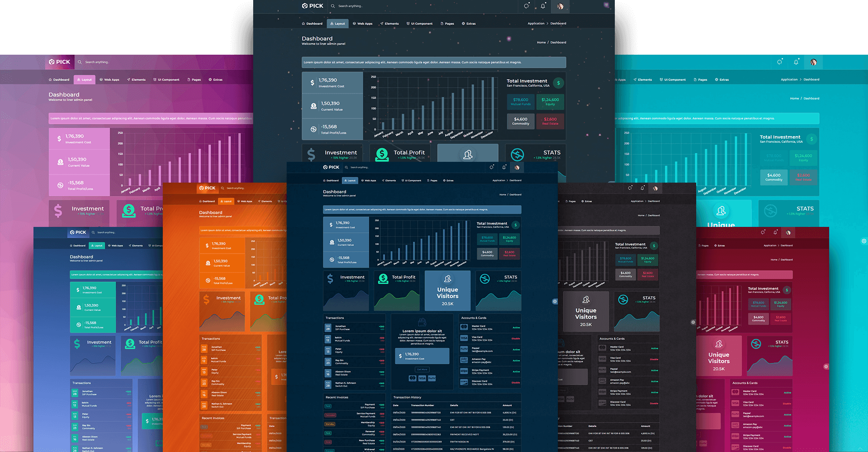Open bell notifications in the crimson window
This screenshot has width=868, height=452.
click(x=775, y=232)
